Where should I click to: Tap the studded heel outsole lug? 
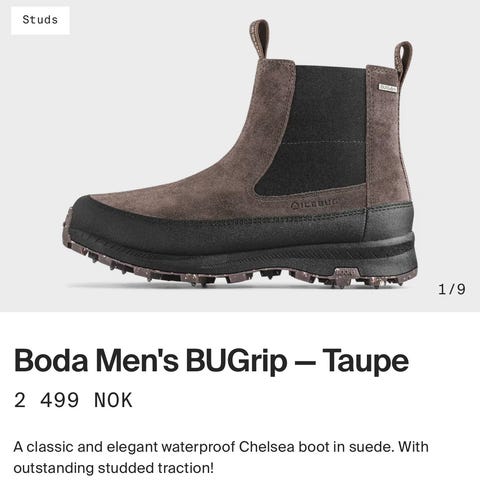point(347,276)
